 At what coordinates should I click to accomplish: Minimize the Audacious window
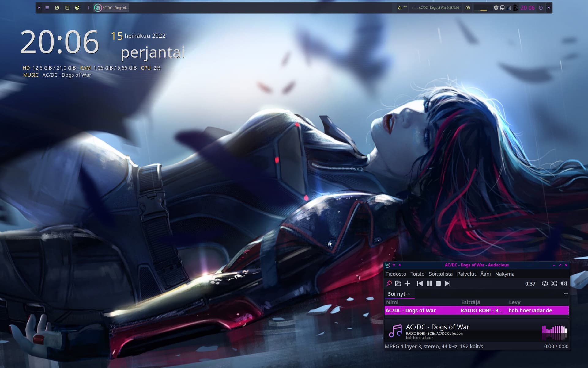tap(554, 265)
